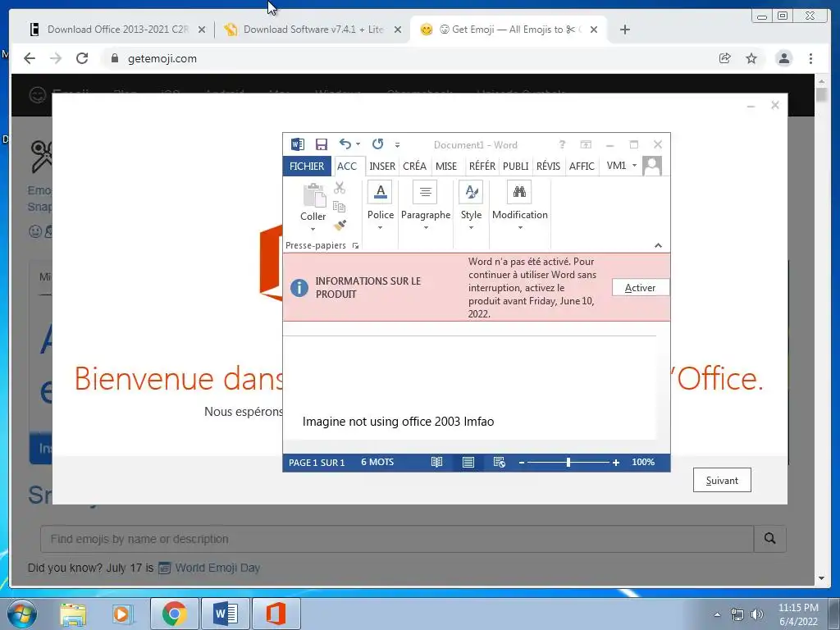Open the FICHIER tab in Word
This screenshot has height=630, width=840.
coord(307,166)
